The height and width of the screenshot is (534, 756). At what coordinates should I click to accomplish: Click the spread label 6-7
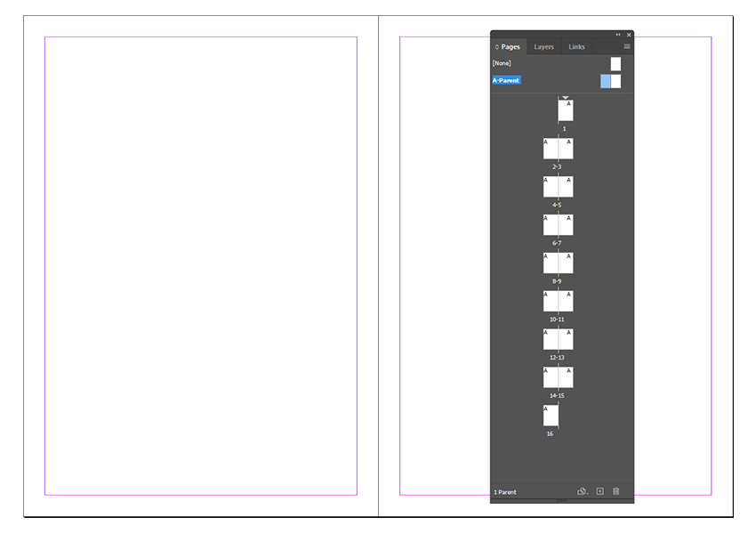point(557,243)
